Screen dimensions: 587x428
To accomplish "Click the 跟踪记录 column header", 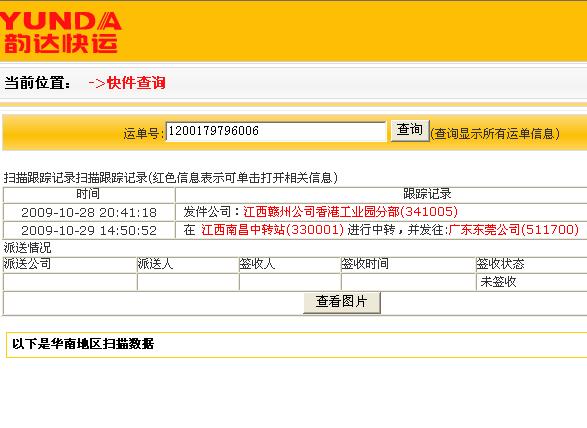I will coord(427,194).
